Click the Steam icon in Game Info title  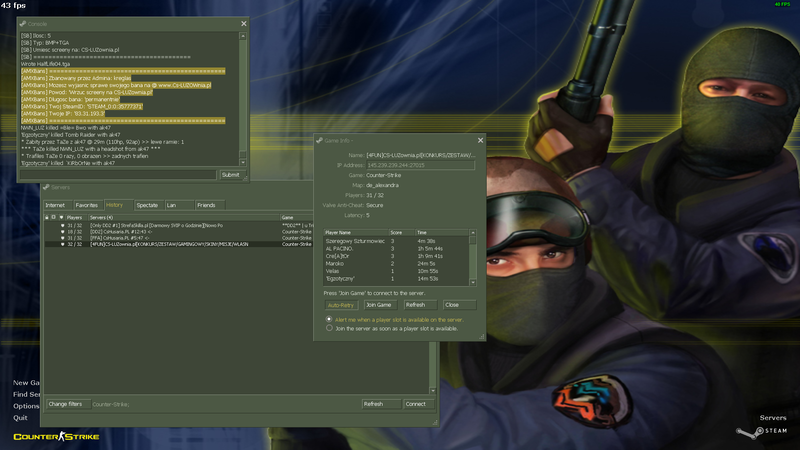pyautogui.click(x=321, y=141)
